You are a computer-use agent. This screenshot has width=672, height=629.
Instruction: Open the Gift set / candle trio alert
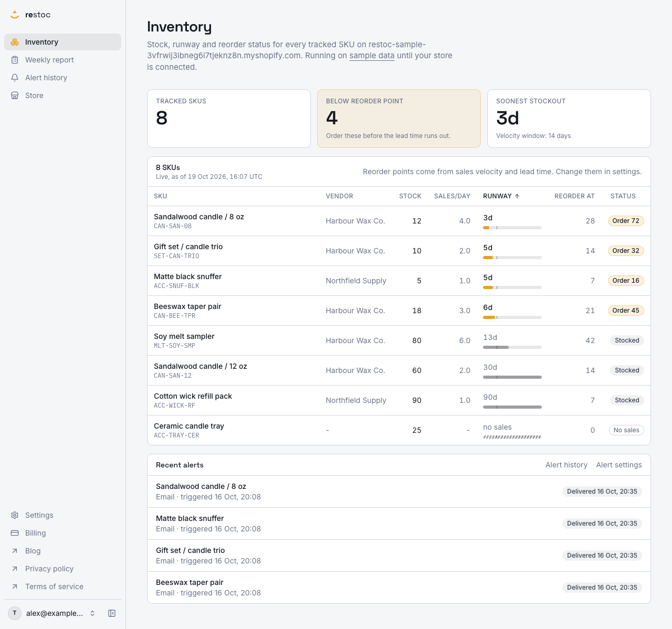(x=399, y=556)
